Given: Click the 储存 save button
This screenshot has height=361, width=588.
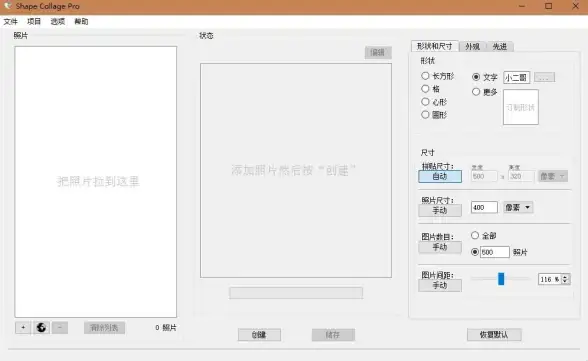Looking at the screenshot, I should coord(333,335).
